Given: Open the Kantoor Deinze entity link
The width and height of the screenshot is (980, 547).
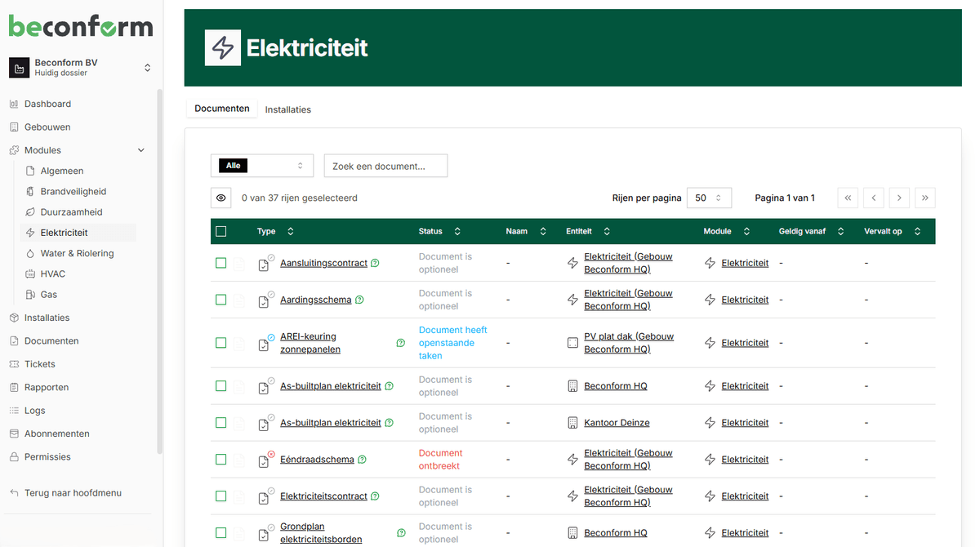Looking at the screenshot, I should pyautogui.click(x=617, y=423).
